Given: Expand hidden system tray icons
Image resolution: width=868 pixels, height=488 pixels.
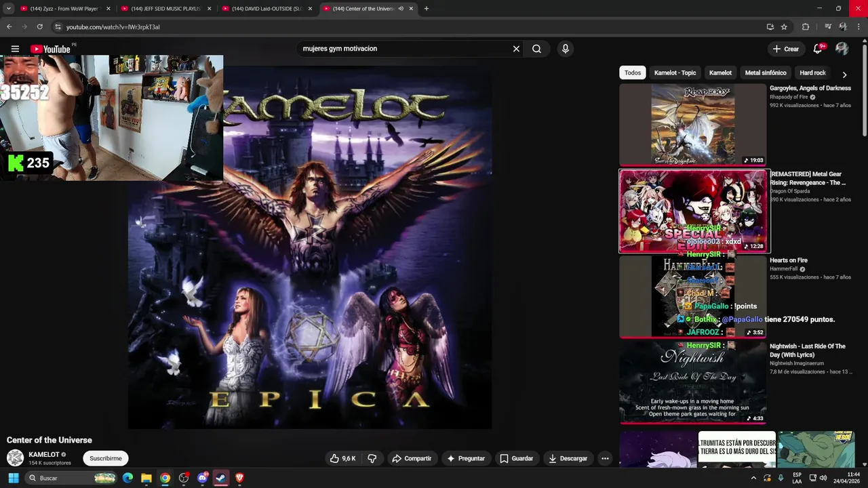Looking at the screenshot, I should coord(753,478).
